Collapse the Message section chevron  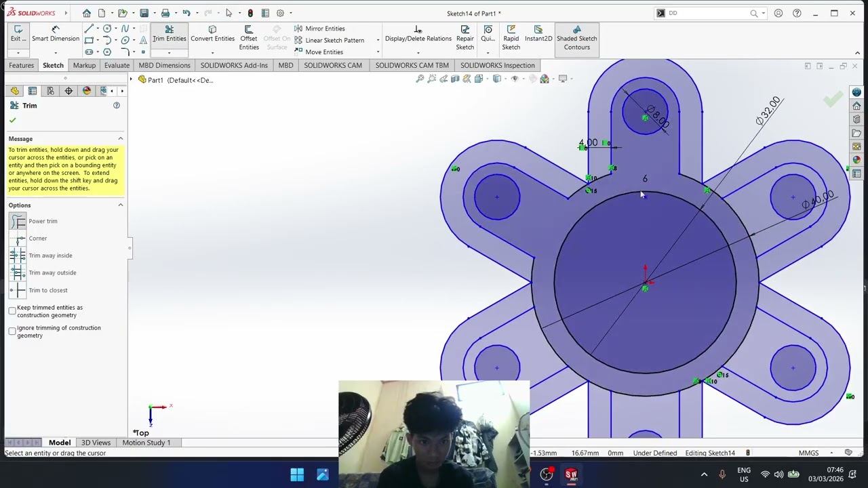point(121,139)
